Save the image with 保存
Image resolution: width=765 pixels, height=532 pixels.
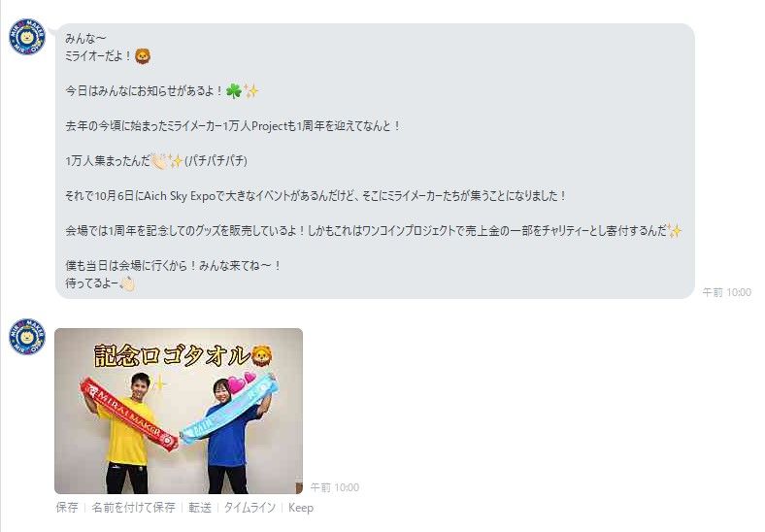[x=67, y=508]
